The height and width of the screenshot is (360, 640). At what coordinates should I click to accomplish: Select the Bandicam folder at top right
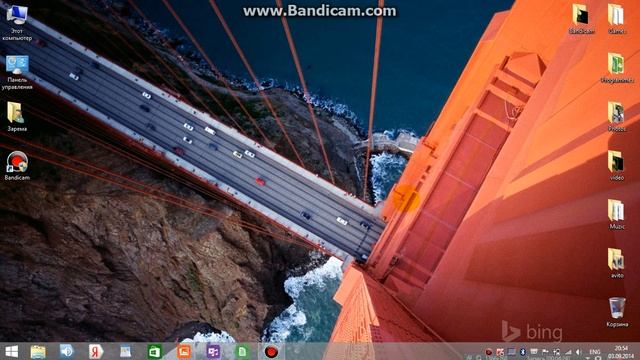581,19
